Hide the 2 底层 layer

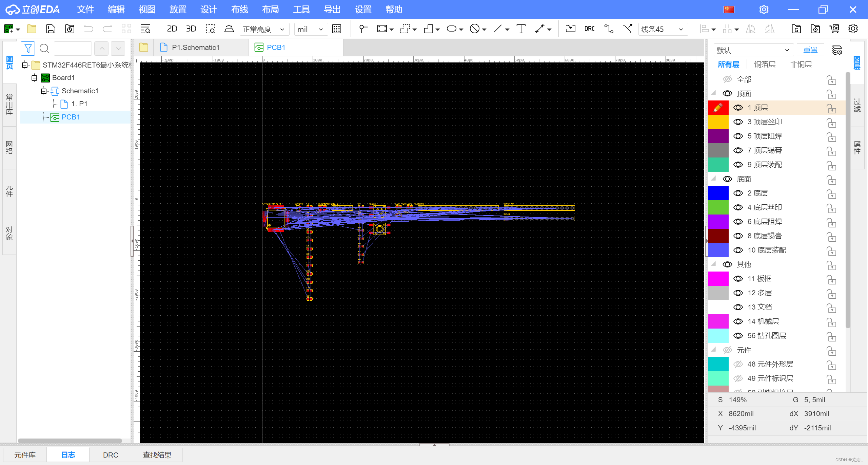[738, 193]
